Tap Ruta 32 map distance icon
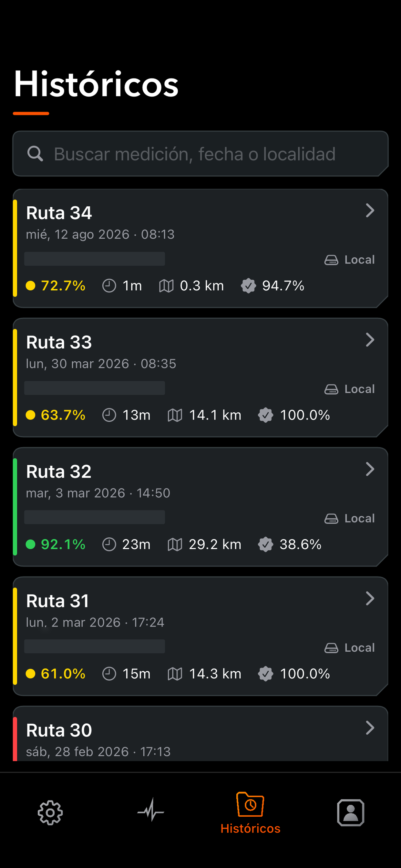 click(x=175, y=544)
